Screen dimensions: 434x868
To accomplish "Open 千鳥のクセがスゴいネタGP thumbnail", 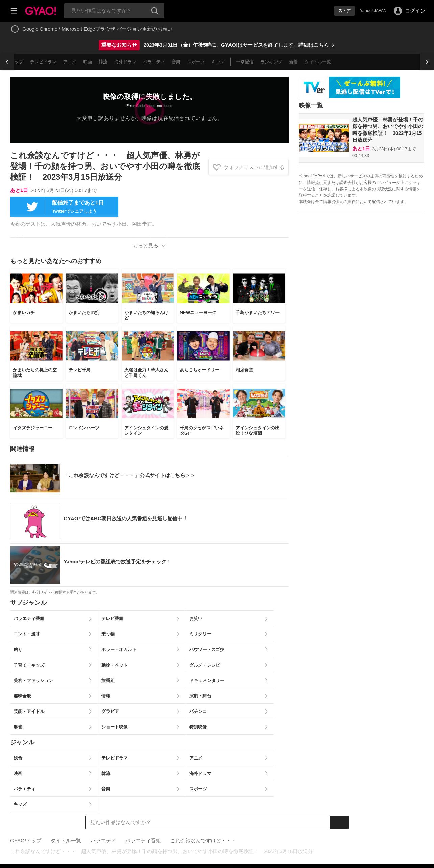I will click(203, 404).
